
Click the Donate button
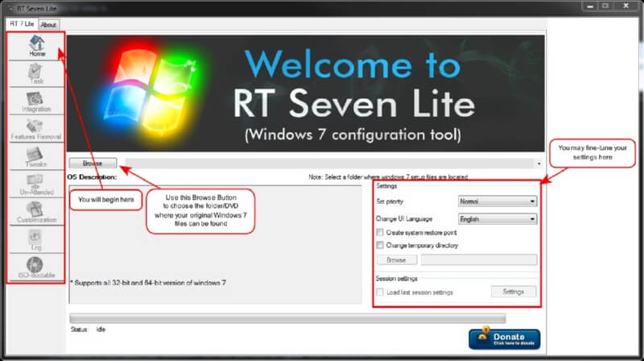tap(505, 339)
